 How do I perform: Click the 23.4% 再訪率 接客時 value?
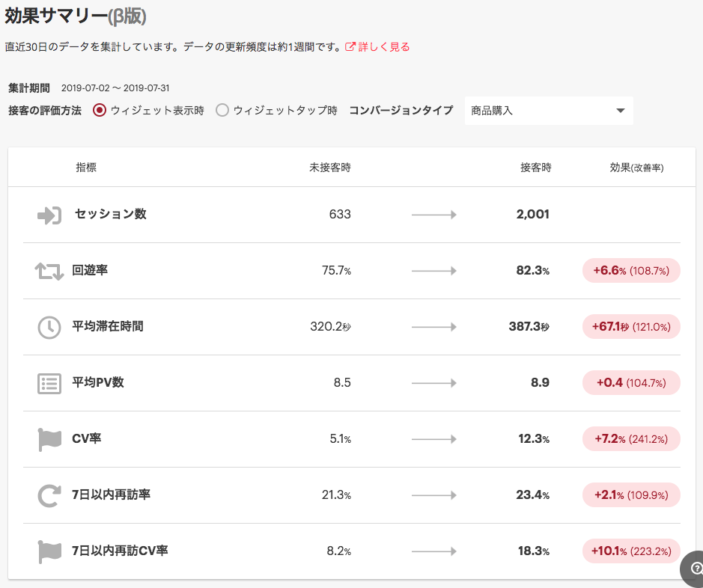(x=532, y=494)
